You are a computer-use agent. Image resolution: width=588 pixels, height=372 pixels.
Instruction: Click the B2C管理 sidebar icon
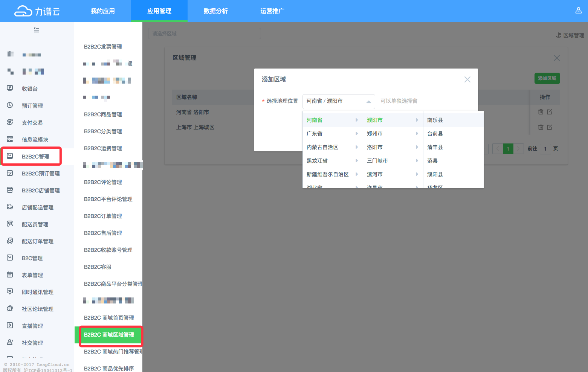click(x=10, y=258)
